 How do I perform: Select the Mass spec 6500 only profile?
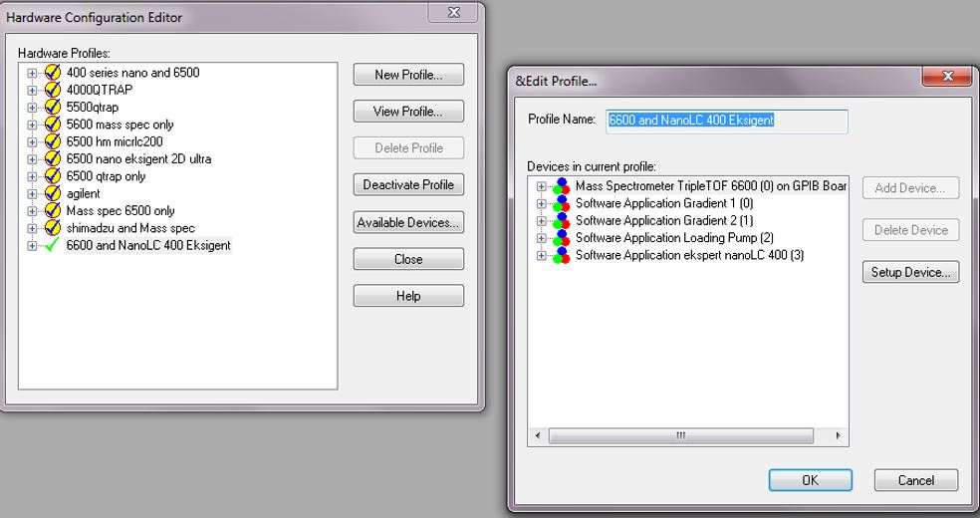tap(120, 211)
